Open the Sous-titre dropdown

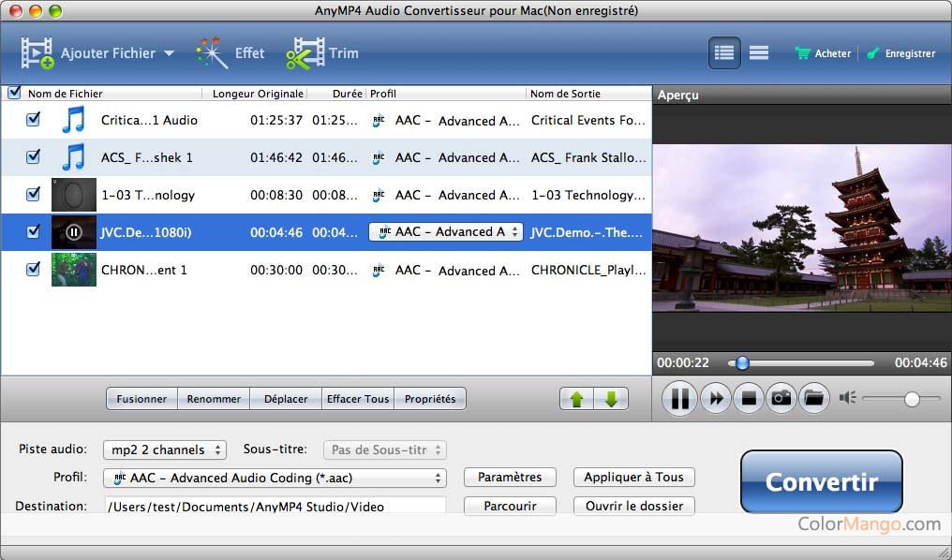pyautogui.click(x=385, y=449)
